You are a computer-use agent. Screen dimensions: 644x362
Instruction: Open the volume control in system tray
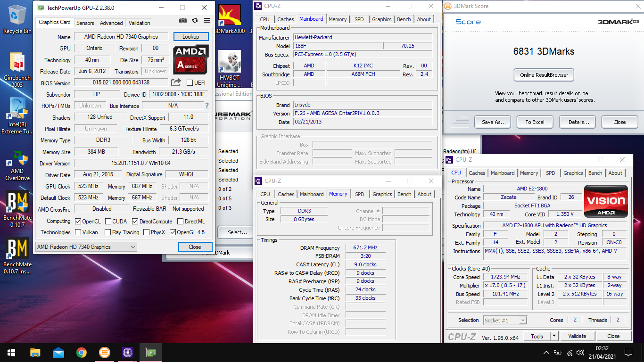[581, 353]
